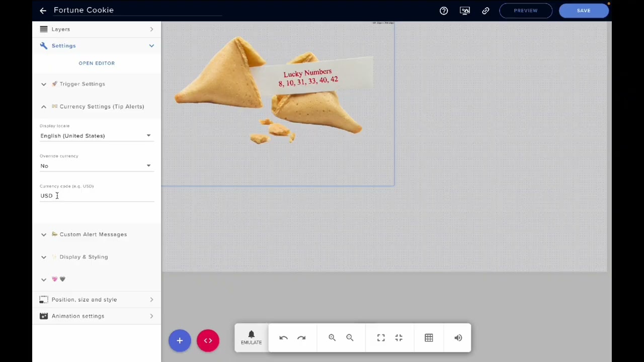Image resolution: width=644 pixels, height=362 pixels.
Task: Open the Animation settings panel
Action: pos(97,316)
